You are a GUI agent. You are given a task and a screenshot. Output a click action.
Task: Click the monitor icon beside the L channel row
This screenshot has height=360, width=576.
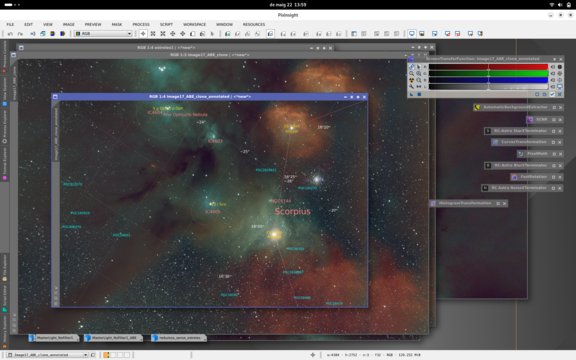(x=560, y=87)
